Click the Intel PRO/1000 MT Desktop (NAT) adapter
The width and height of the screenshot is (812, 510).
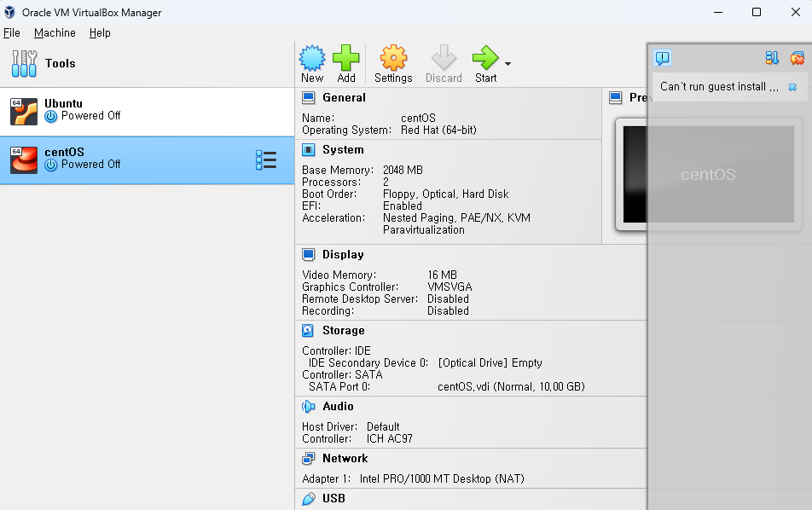[442, 479]
